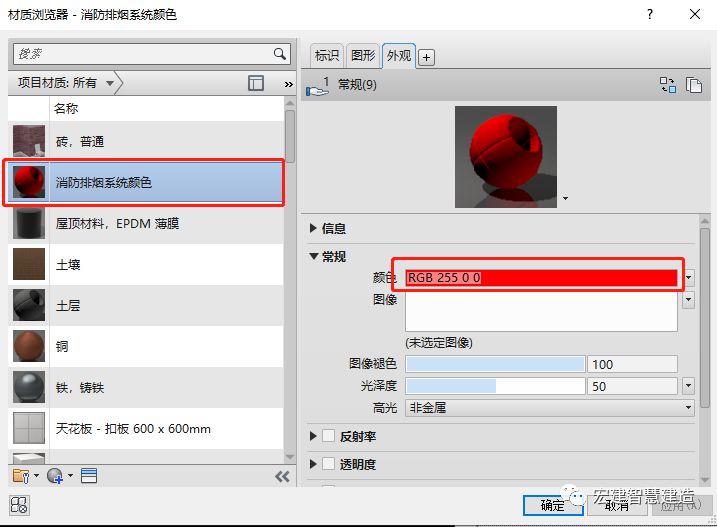Screen dimensions: 717x527
Task: Click replace asset icon
Action: pos(668,85)
